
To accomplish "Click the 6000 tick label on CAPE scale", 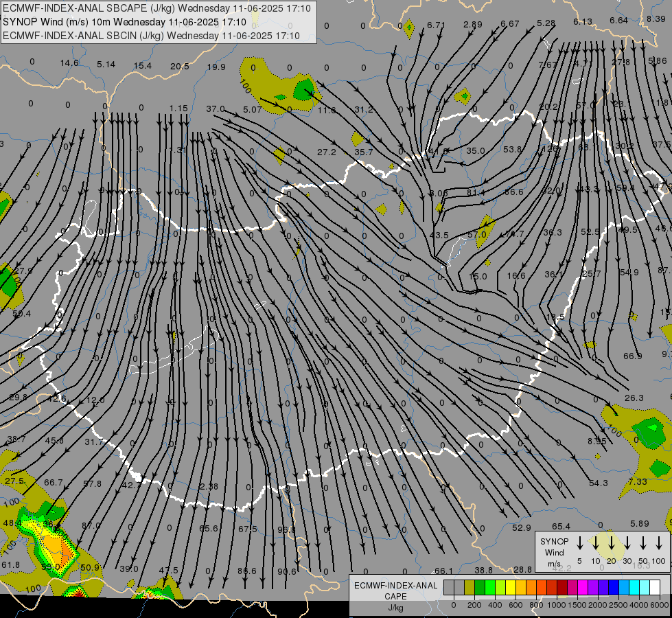I will [x=659, y=605].
